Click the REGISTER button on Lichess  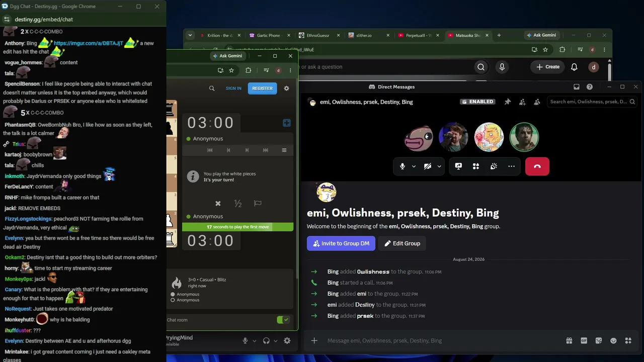click(x=262, y=88)
